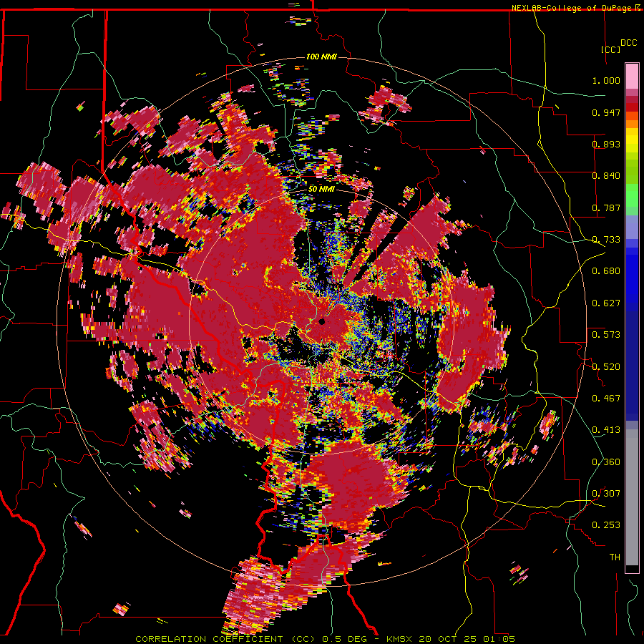The height and width of the screenshot is (644, 644).
Task: Click the 01:05 time stamp
Action: click(499, 639)
